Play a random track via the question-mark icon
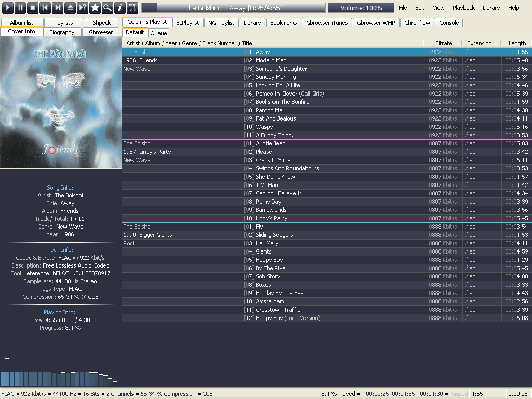Screen dimensions: 532x399 pos(83,7)
